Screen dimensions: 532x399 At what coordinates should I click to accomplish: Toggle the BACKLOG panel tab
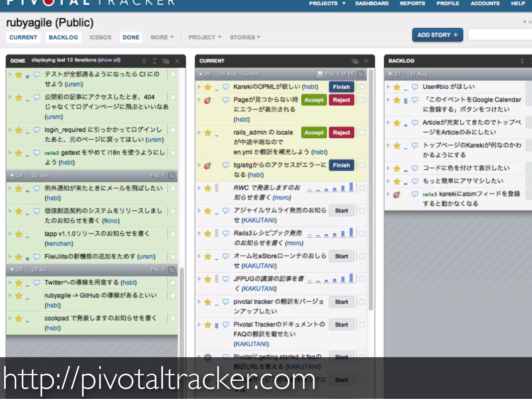[x=63, y=37]
